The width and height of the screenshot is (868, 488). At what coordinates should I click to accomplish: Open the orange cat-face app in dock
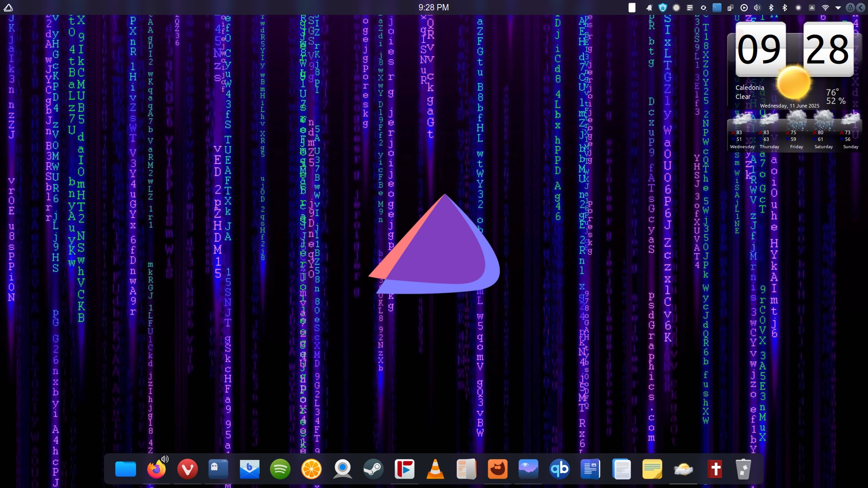(497, 469)
